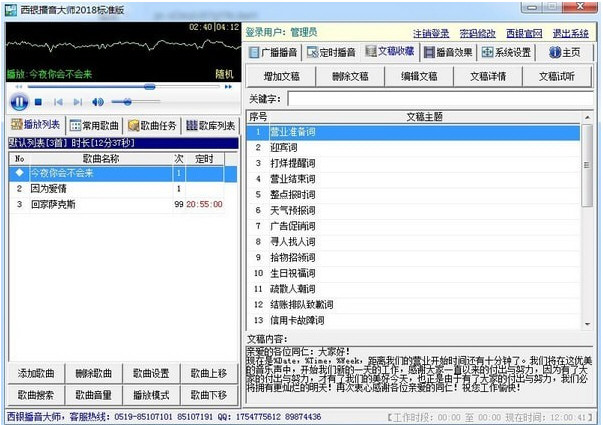Viewport: 603px width, 425px height.
Task: Visit the 西银官网 link
Action: (x=524, y=33)
